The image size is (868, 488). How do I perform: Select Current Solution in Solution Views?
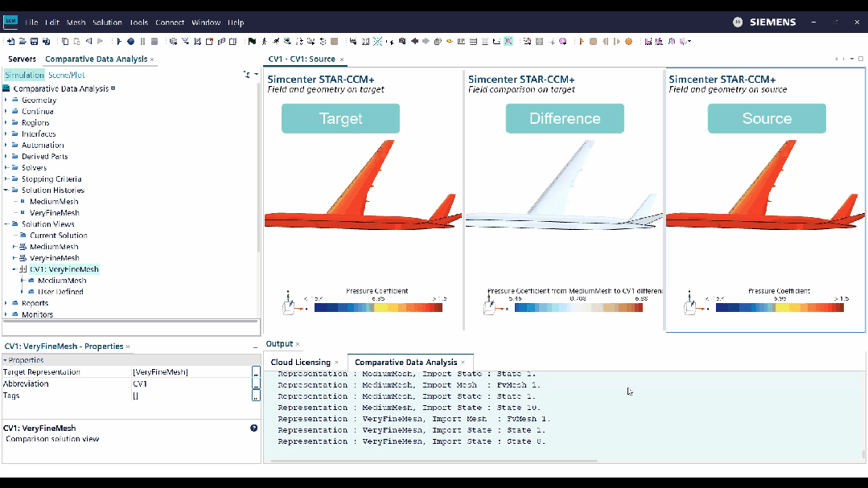tap(59, 235)
